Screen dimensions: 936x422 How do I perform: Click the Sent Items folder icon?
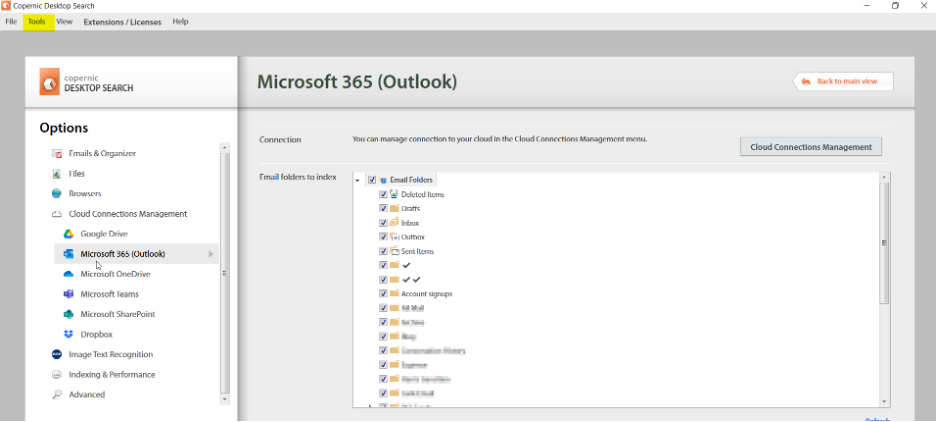(x=394, y=251)
